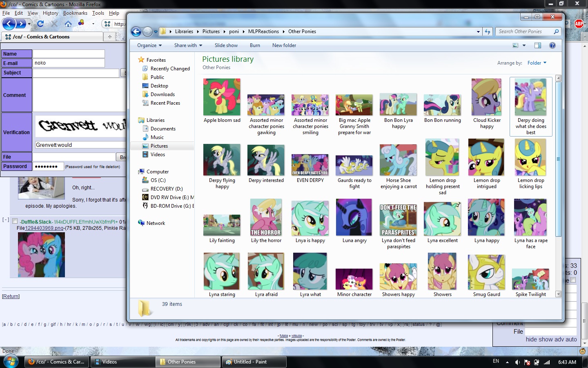Click the refresh button beside the address bar
Viewport: 588px width, 368px height.
[488, 31]
